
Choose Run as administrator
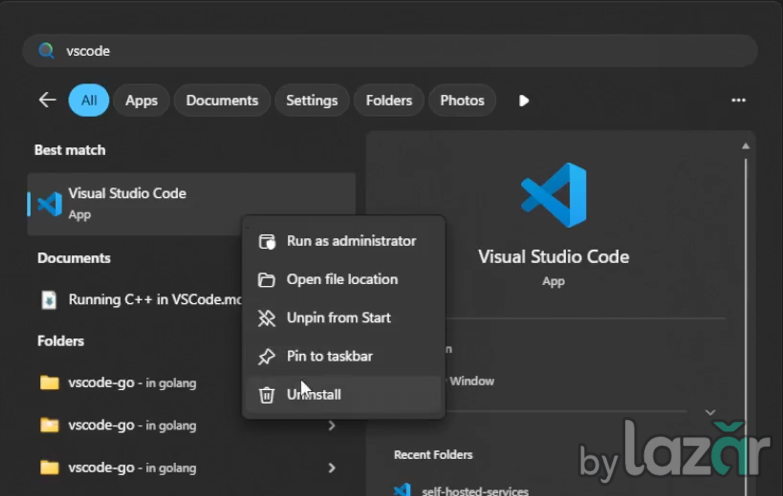[344, 241]
